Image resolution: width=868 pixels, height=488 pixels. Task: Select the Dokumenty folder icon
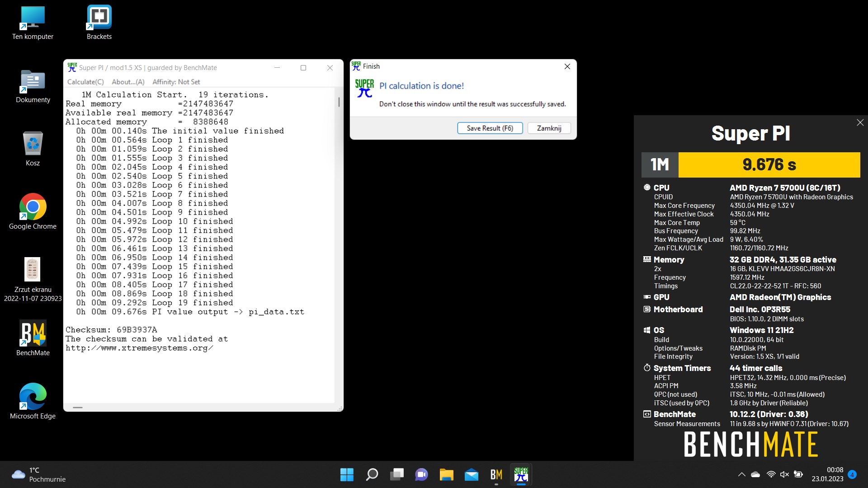point(33,86)
